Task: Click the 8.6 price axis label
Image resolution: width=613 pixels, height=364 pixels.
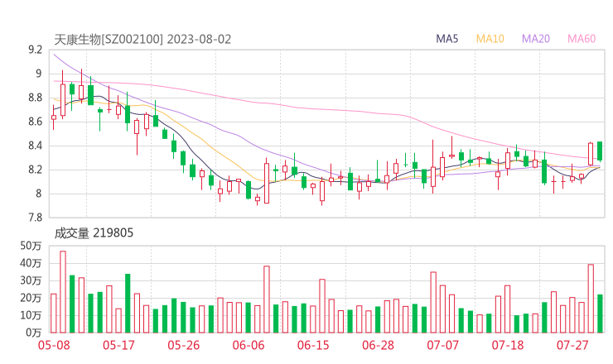Action: coord(35,122)
